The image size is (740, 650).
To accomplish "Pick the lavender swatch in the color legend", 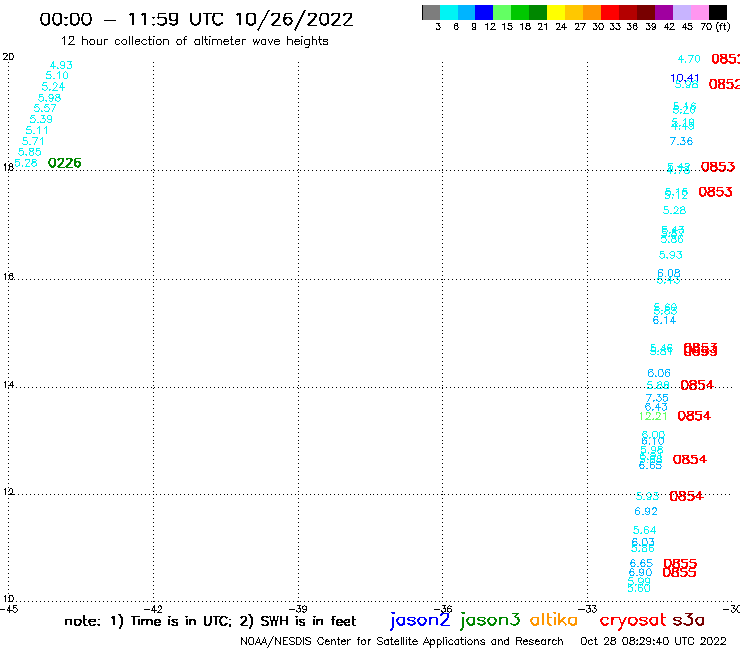I will point(682,12).
